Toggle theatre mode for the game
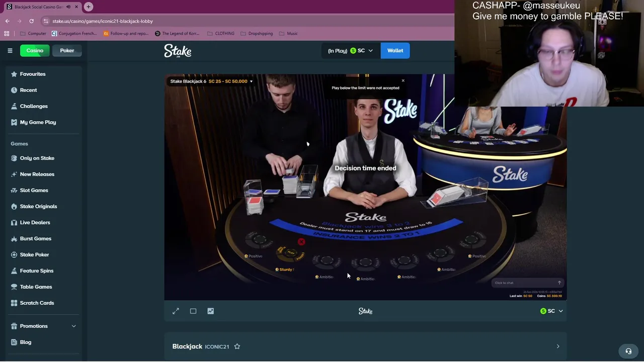 point(193,311)
